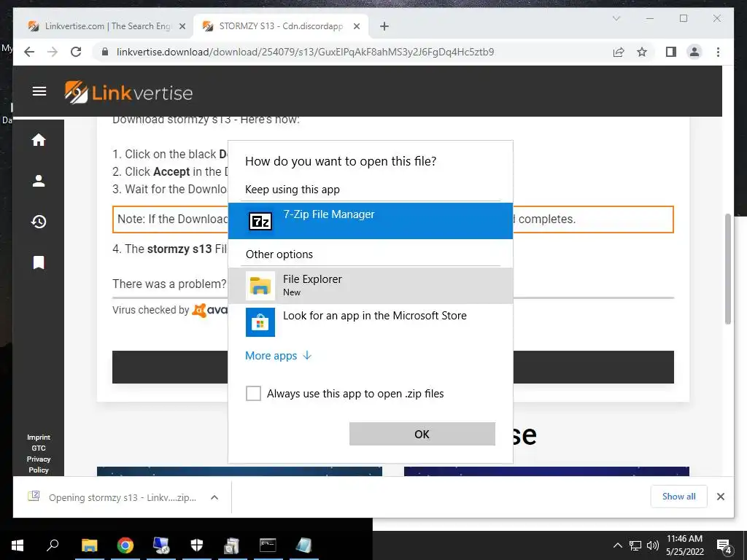Open volume control in tray
The height and width of the screenshot is (560, 747).
(x=653, y=545)
